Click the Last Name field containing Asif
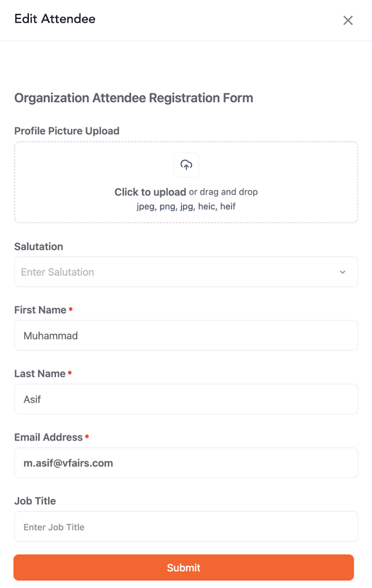This screenshot has width=372, height=588. (x=186, y=399)
